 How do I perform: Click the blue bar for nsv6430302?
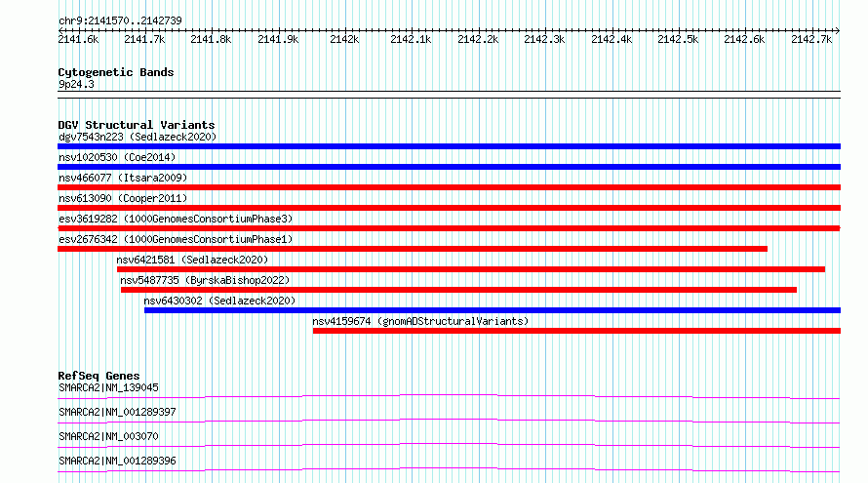493,310
